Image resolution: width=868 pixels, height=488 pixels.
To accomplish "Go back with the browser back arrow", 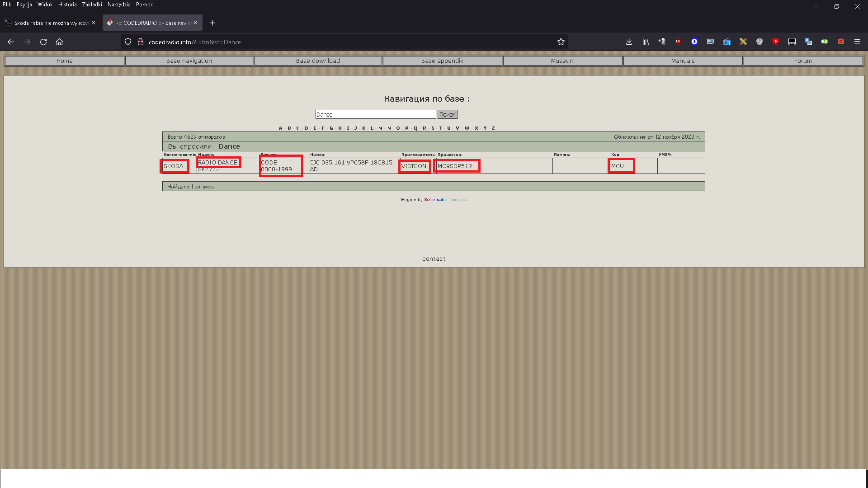I will click(11, 42).
